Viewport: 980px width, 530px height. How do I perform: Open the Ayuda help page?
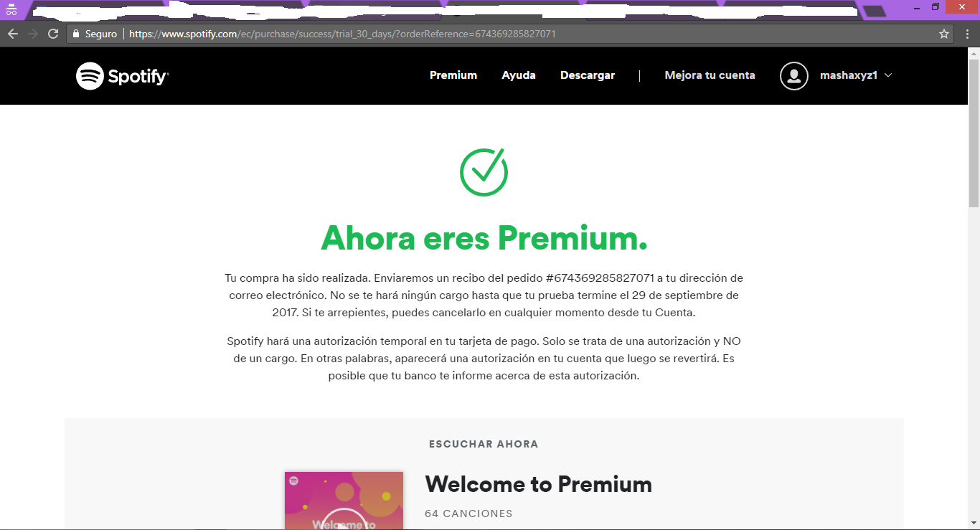click(x=519, y=75)
